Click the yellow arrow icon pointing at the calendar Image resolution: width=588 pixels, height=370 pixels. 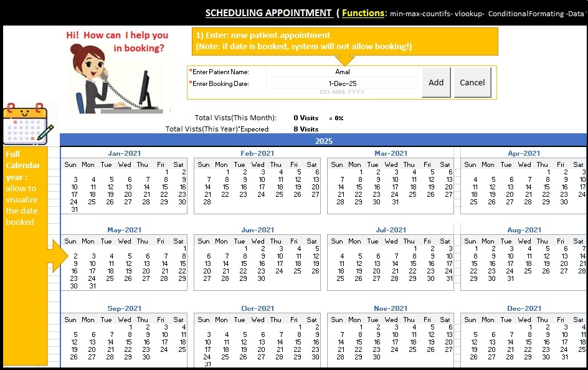[54, 255]
